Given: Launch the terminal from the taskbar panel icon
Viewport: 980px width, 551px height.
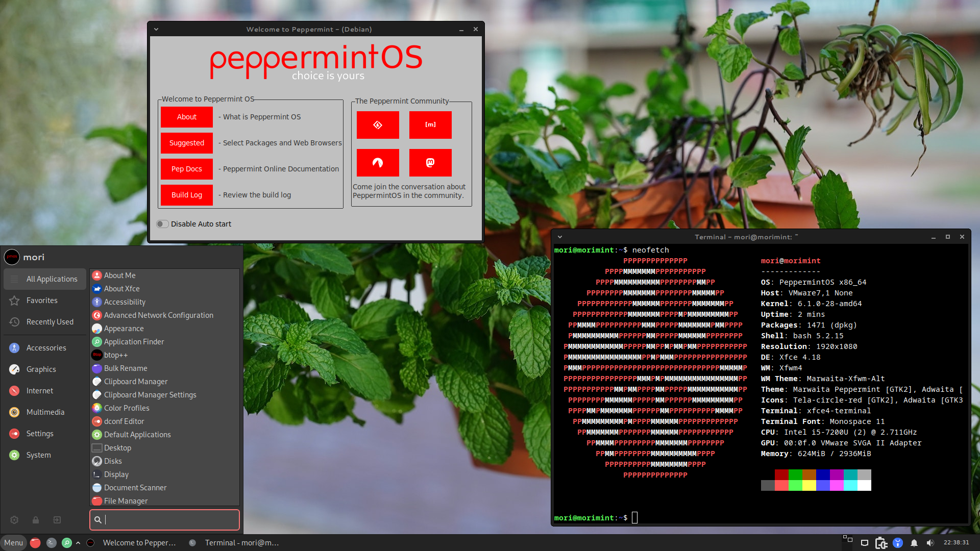Looking at the screenshot, I should 51,543.
